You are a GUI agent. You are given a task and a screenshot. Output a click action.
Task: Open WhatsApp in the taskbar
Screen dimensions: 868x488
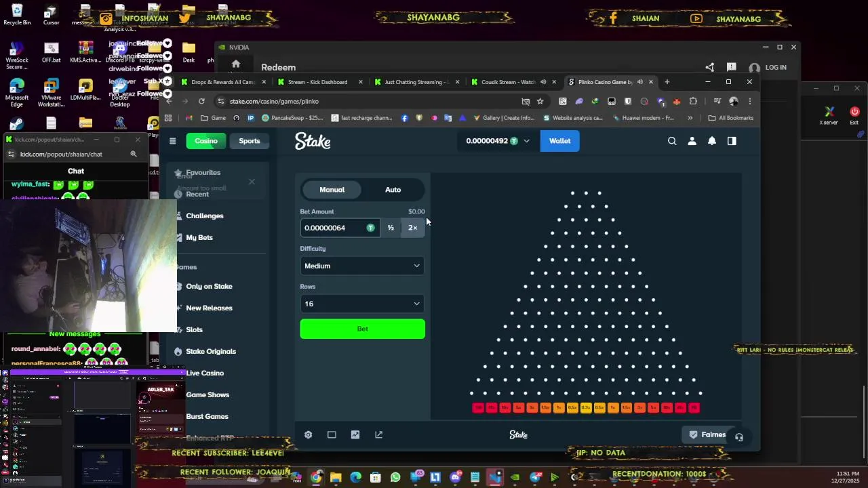click(x=395, y=477)
